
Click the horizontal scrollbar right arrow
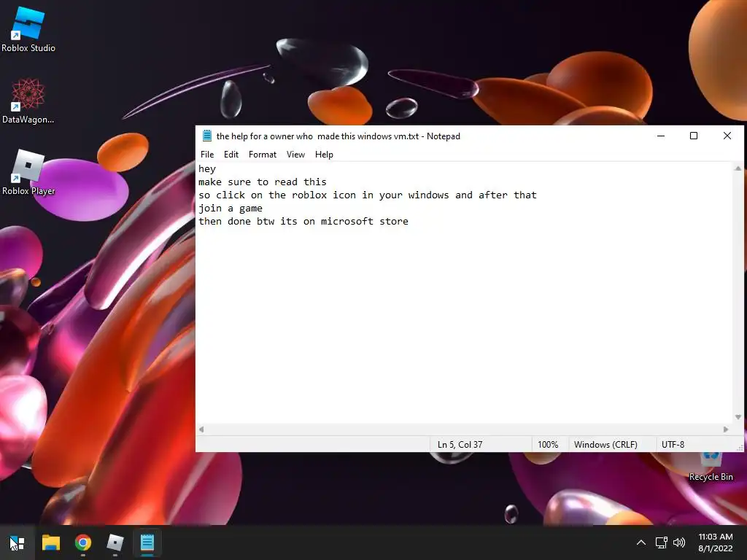click(x=726, y=429)
